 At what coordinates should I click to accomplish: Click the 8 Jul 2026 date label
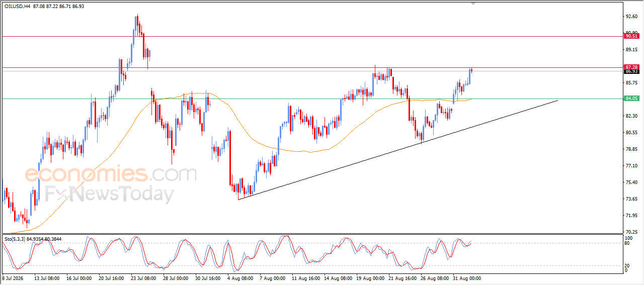[x=13, y=277]
